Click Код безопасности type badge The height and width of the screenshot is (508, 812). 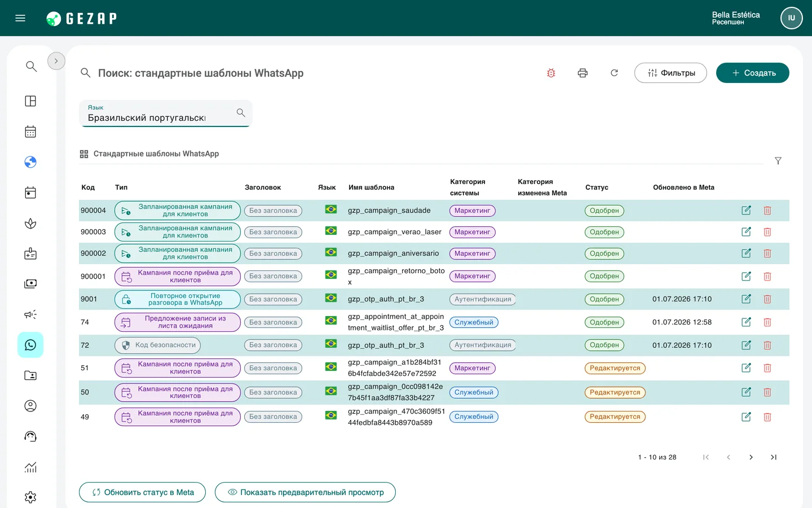click(x=158, y=345)
